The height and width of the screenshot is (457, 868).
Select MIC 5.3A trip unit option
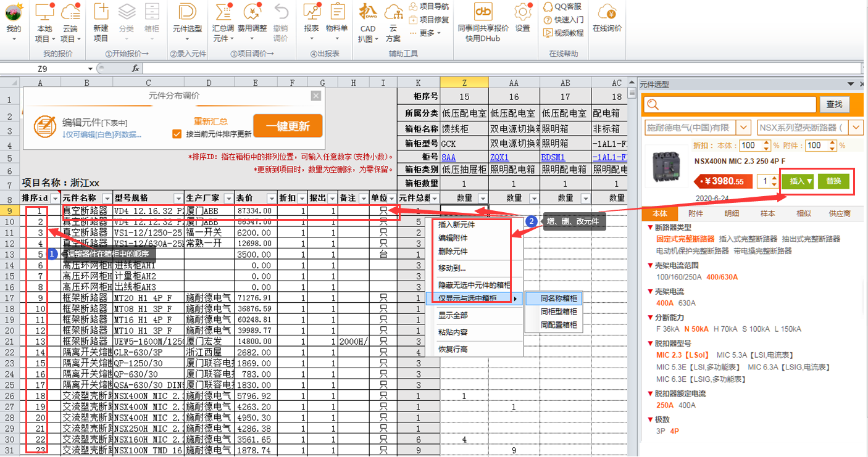(754, 355)
